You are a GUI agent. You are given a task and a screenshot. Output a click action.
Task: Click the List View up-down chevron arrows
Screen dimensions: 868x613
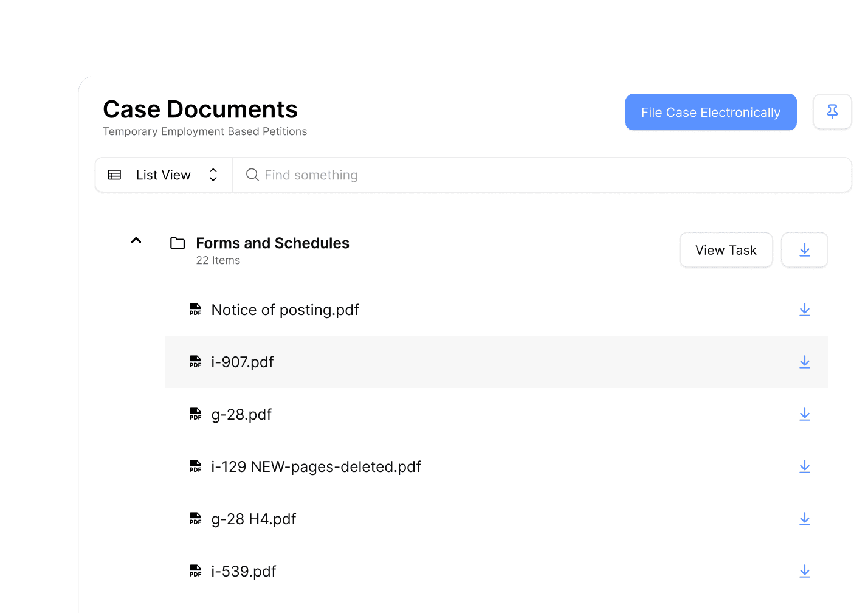(x=213, y=175)
